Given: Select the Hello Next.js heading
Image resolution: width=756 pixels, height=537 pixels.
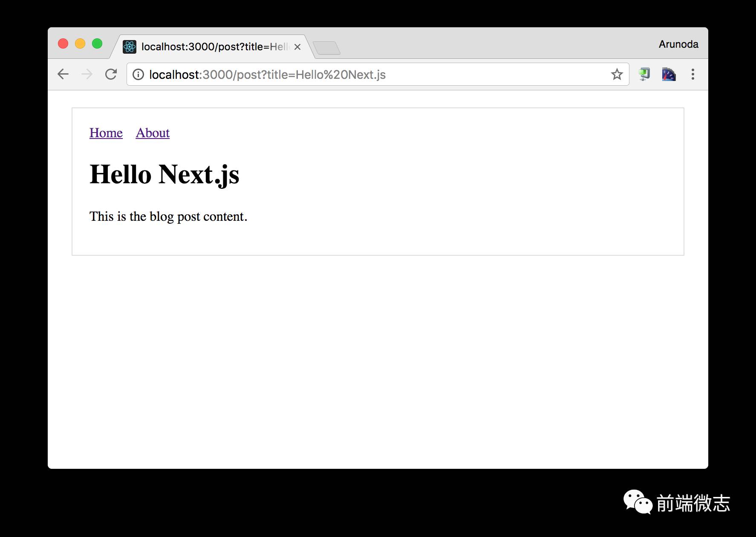Looking at the screenshot, I should [164, 174].
